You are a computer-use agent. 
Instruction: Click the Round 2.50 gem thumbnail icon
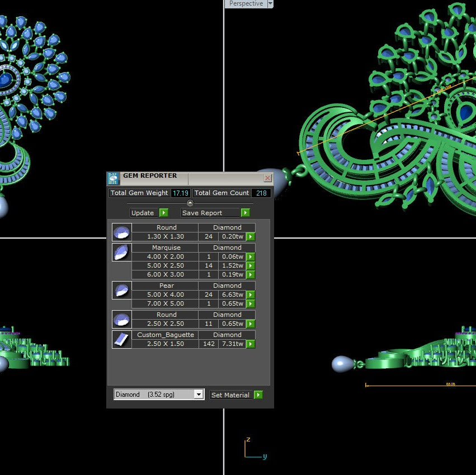(x=121, y=319)
